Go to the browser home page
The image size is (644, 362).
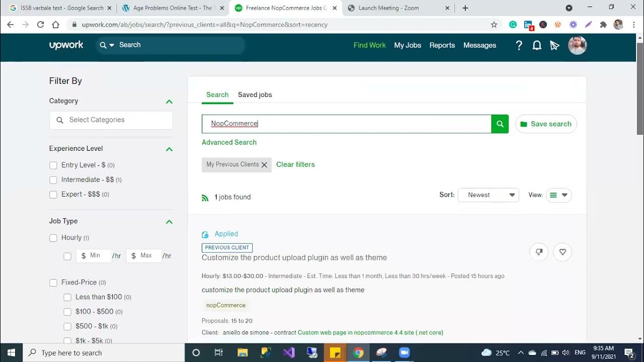[55, 25]
